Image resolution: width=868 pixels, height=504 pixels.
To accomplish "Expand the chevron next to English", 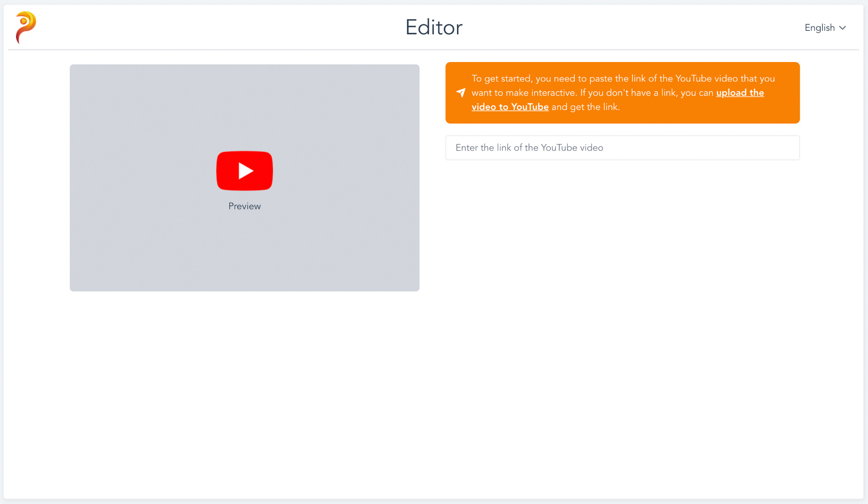I will [x=843, y=28].
